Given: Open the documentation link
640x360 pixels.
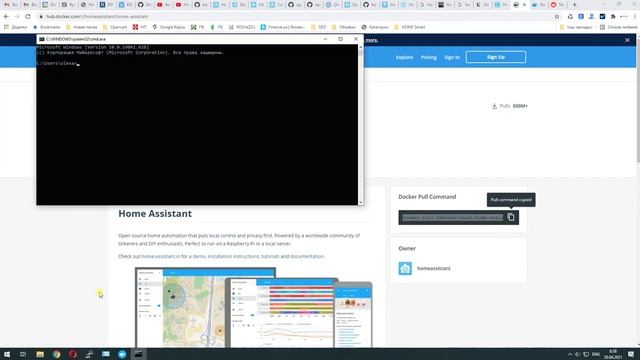Looking at the screenshot, I should pyautogui.click(x=307, y=256).
